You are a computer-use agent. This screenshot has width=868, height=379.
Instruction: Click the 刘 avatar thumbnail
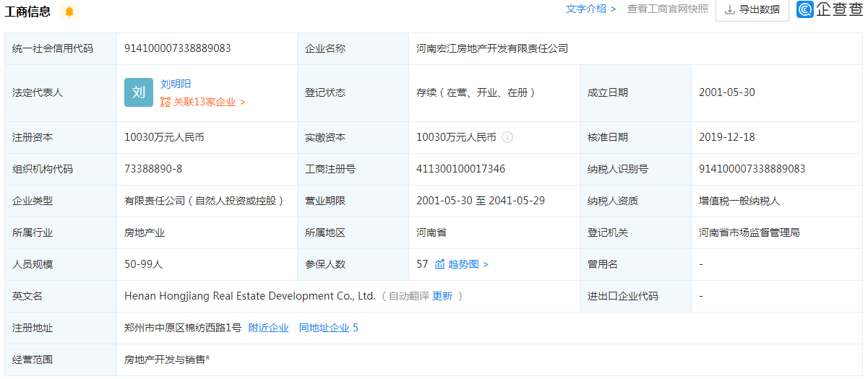[x=139, y=92]
